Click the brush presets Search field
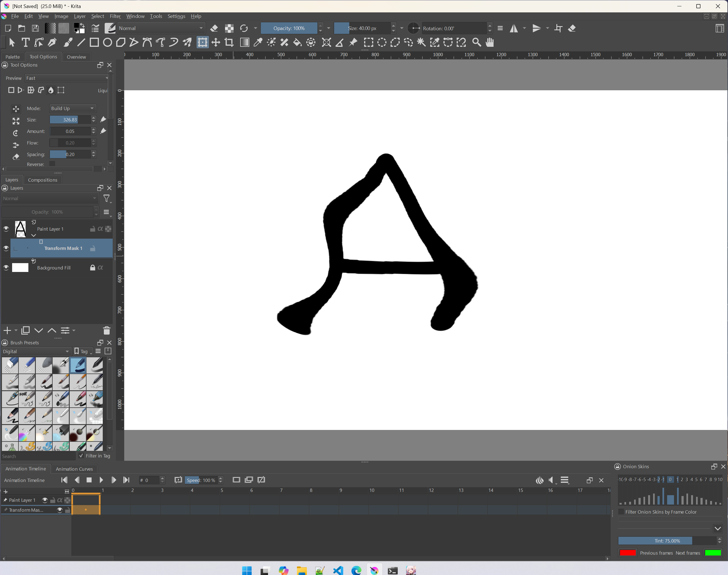 (x=38, y=456)
